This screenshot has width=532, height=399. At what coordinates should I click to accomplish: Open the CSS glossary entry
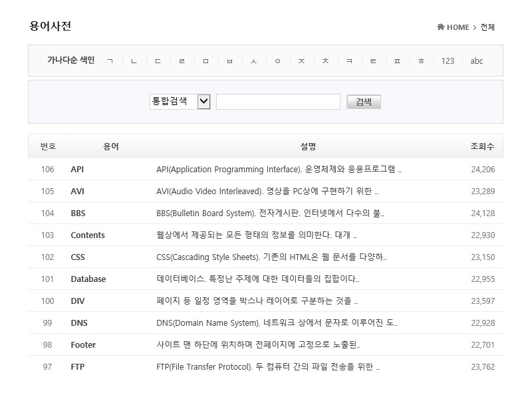click(76, 257)
